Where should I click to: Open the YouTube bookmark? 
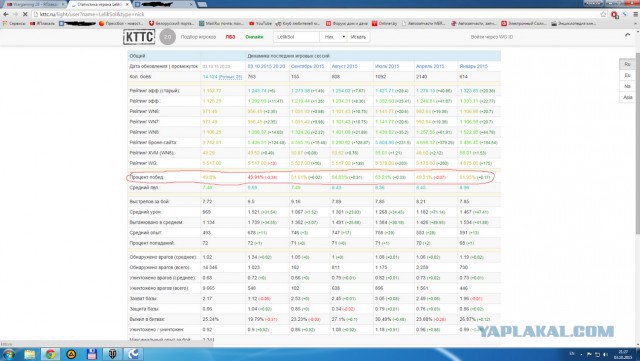pos(260,24)
